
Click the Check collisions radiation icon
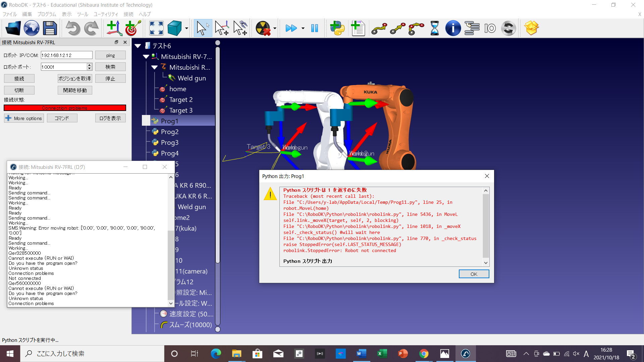click(x=263, y=28)
